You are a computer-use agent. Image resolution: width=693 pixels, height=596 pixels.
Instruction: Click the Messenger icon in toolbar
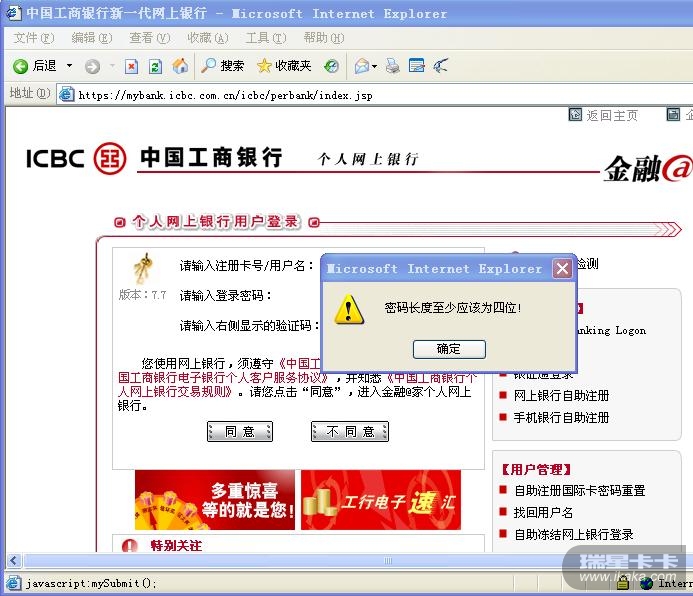[x=441, y=66]
